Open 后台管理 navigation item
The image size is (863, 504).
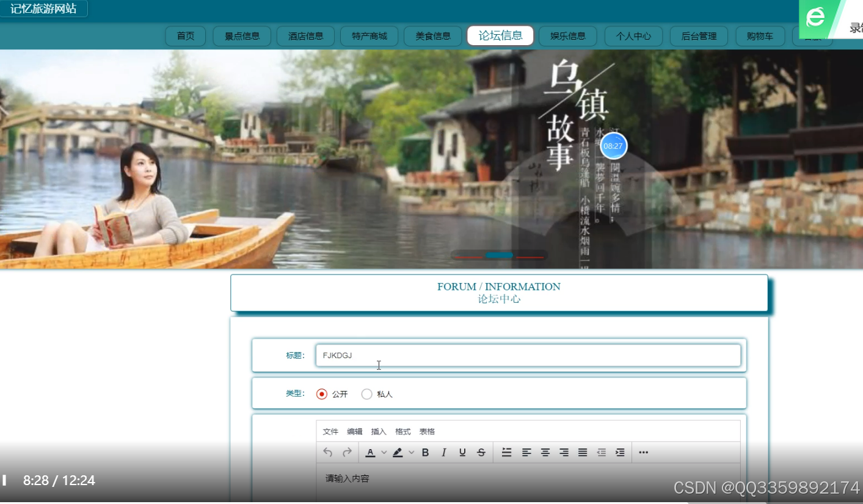pyautogui.click(x=699, y=36)
